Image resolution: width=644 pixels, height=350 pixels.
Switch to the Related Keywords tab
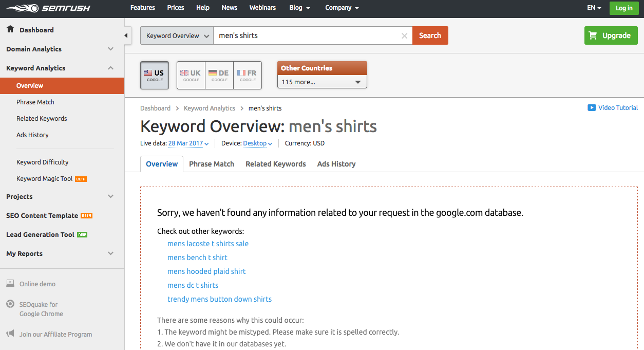(x=276, y=164)
